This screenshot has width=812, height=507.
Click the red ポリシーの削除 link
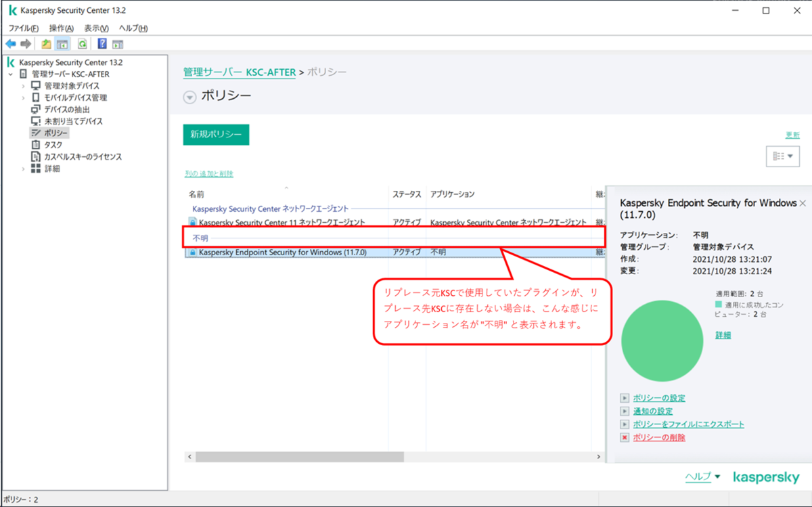click(x=659, y=437)
